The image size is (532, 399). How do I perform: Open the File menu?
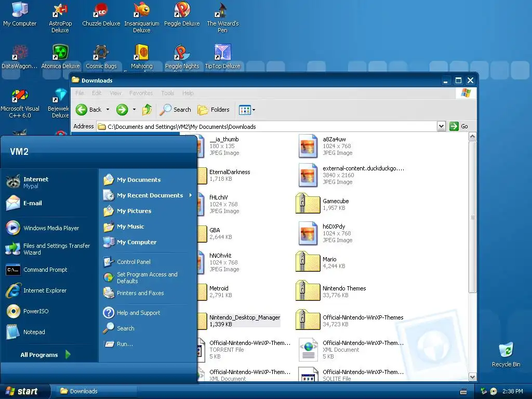(x=79, y=93)
